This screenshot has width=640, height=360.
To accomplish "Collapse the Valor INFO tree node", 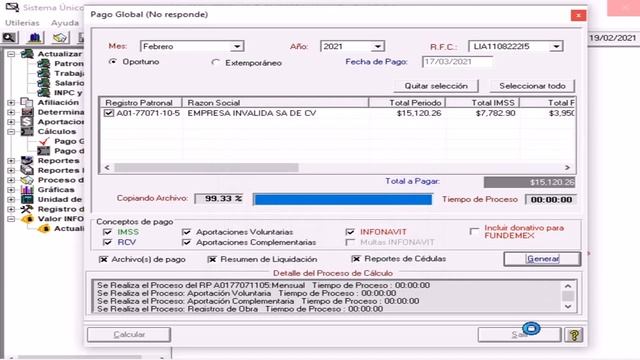I will point(11,219).
